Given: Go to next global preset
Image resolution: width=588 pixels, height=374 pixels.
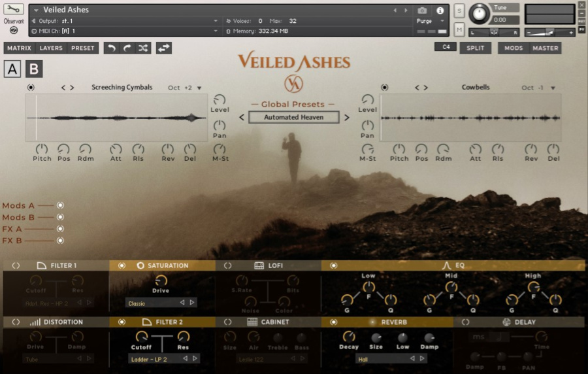Looking at the screenshot, I should [346, 118].
